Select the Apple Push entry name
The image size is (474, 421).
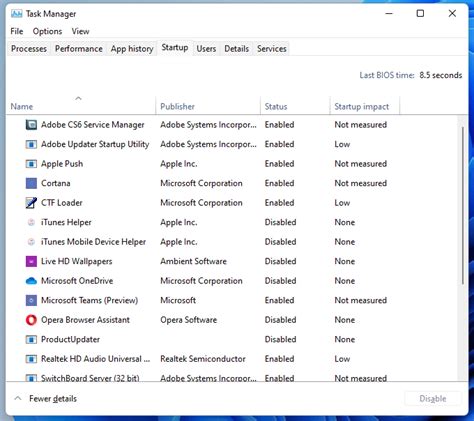coord(62,164)
